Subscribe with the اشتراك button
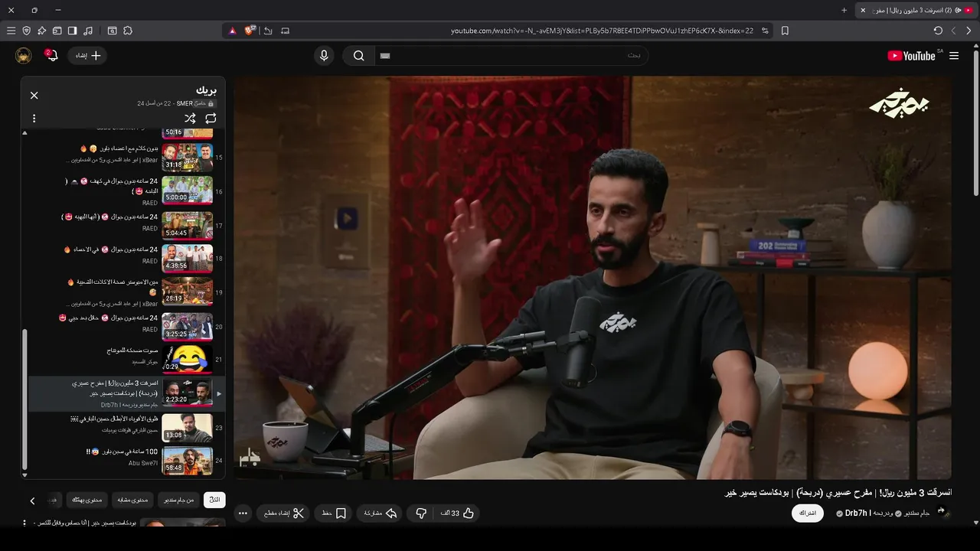Viewport: 980px width, 551px height. coord(808,513)
